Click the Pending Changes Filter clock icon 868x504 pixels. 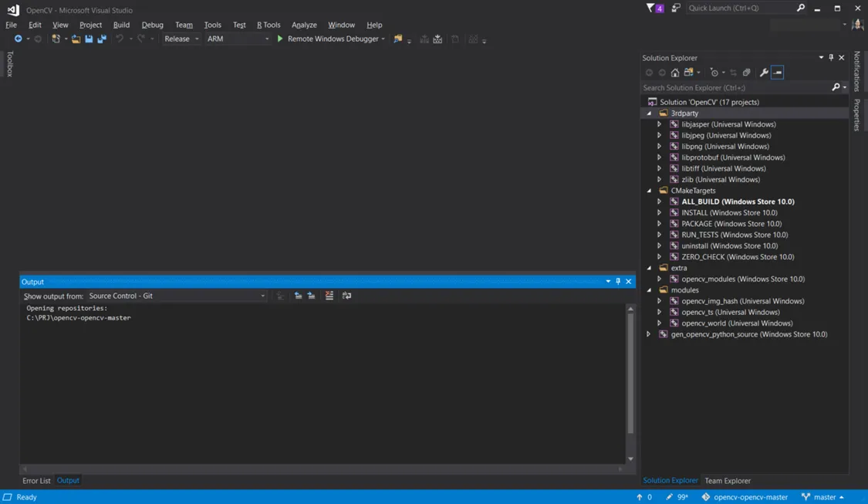click(x=714, y=73)
